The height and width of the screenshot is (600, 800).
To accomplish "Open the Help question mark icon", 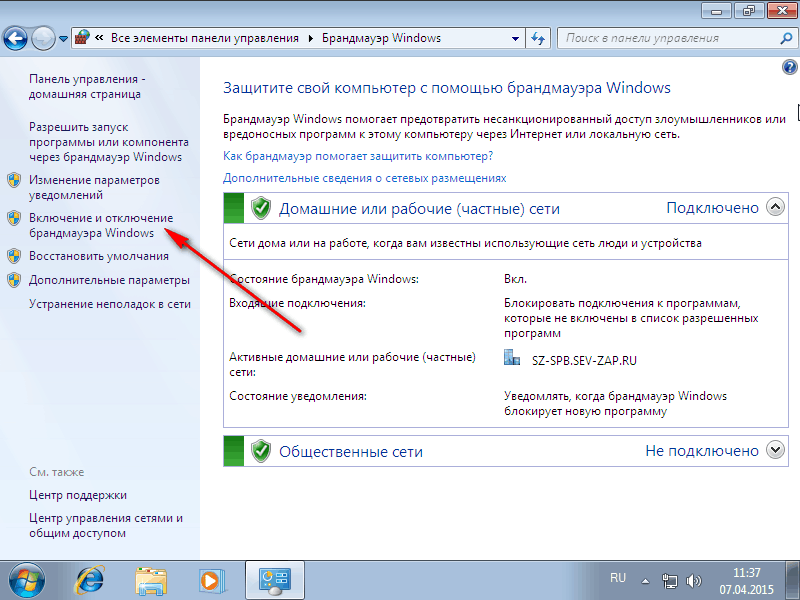I will point(788,67).
